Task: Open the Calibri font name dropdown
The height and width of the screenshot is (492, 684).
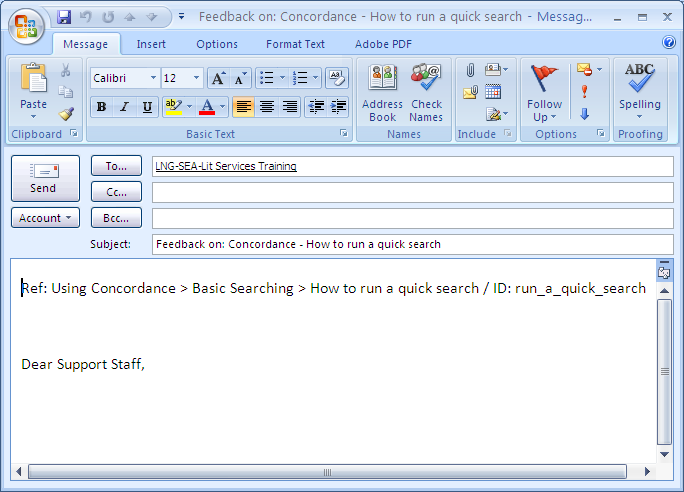Action: 153,78
